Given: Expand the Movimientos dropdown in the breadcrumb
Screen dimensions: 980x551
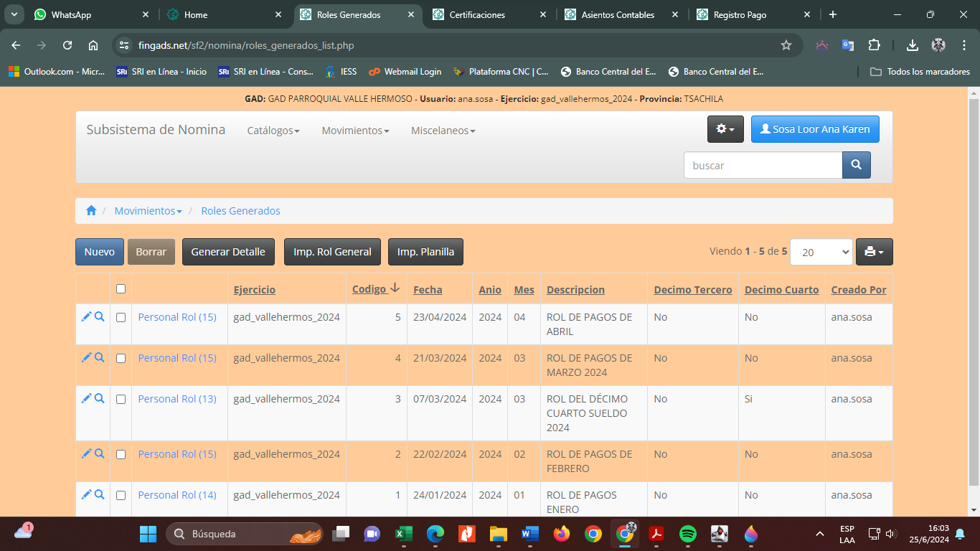Looking at the screenshot, I should coord(148,211).
